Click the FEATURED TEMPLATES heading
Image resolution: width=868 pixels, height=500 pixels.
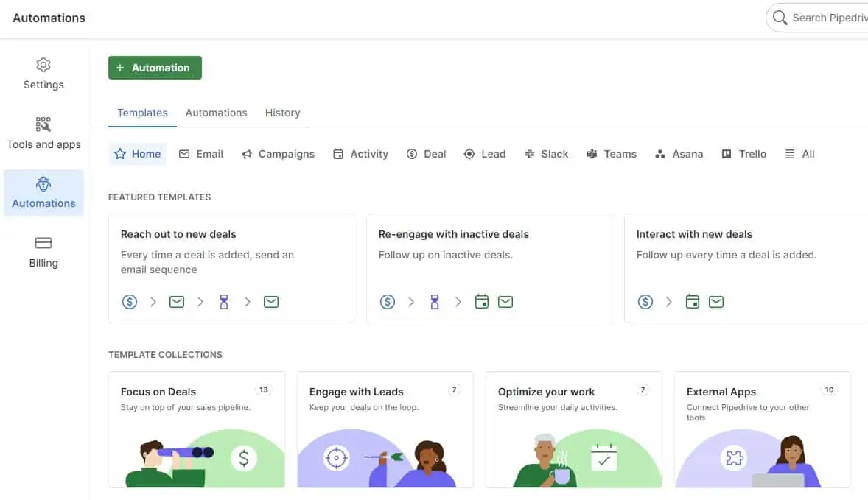click(159, 197)
